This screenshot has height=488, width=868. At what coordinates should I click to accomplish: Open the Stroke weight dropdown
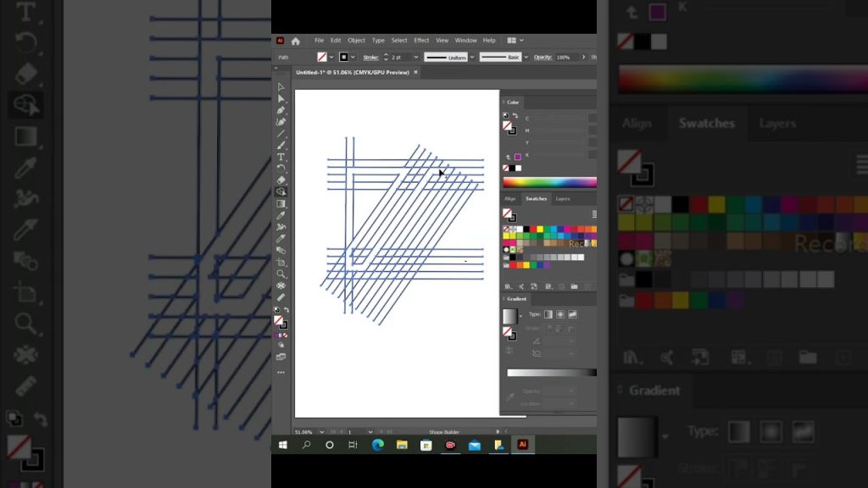[x=415, y=57]
